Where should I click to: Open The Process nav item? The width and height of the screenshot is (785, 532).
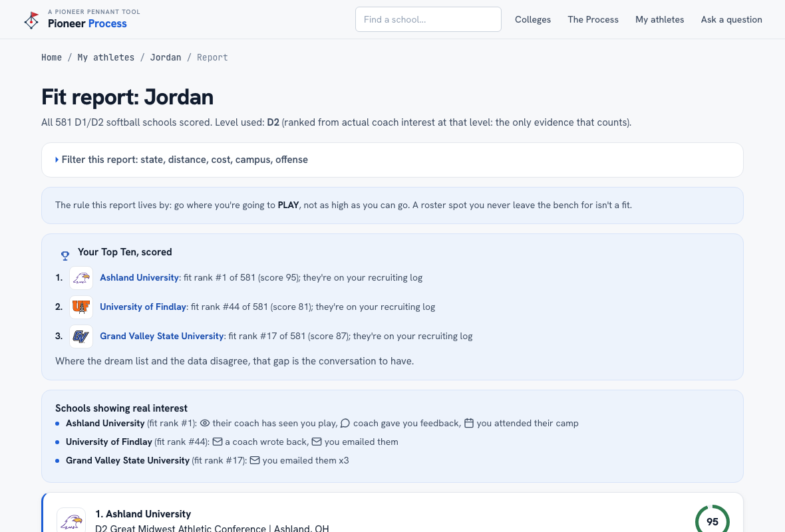point(593,19)
